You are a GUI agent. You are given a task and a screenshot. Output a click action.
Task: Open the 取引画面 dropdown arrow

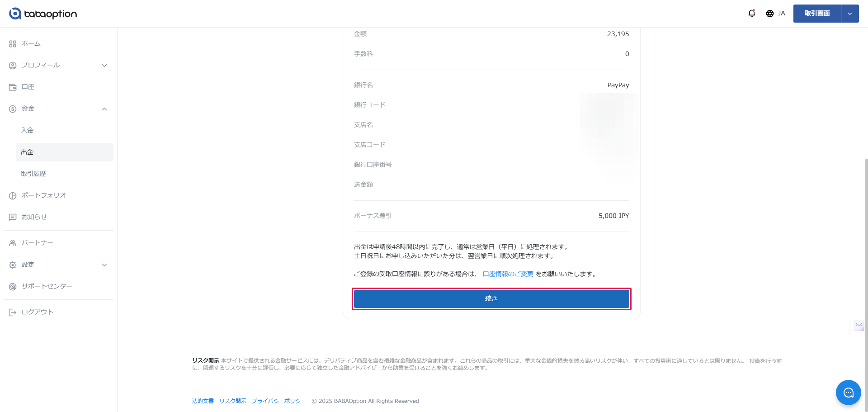[x=850, y=14]
